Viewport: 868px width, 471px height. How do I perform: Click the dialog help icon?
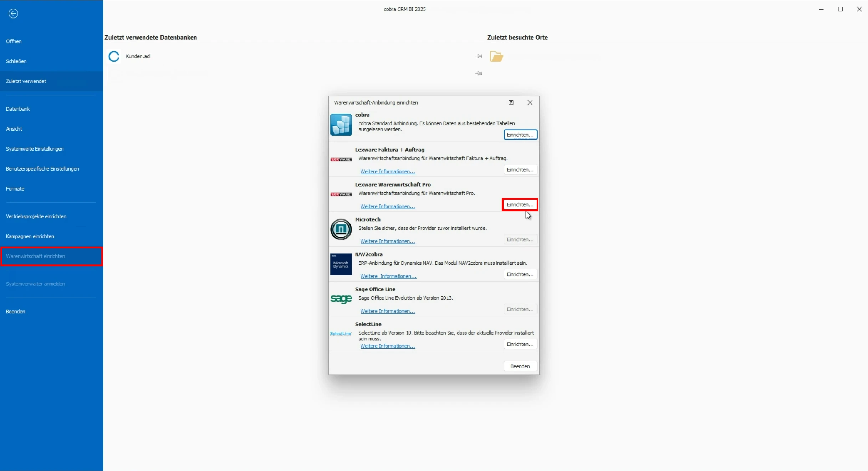pyautogui.click(x=511, y=103)
